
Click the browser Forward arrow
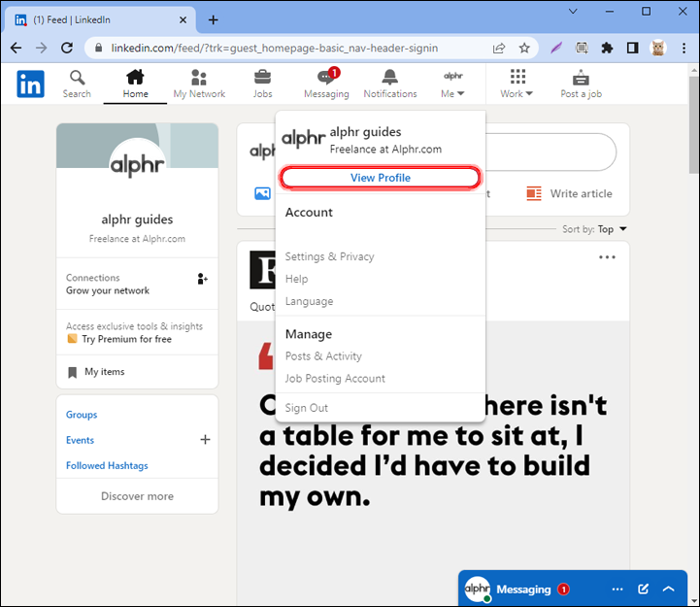click(x=41, y=48)
